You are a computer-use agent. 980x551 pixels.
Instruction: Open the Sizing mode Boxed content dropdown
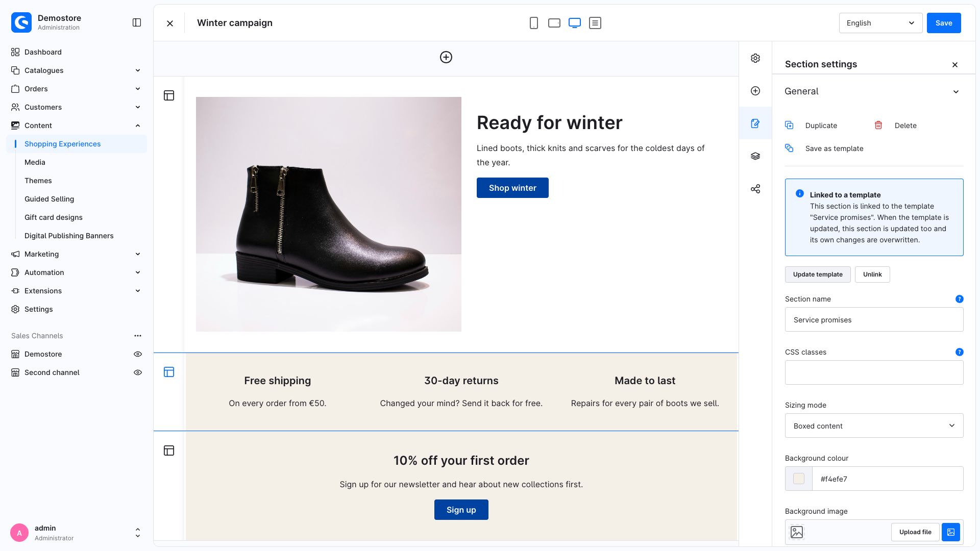(x=874, y=425)
